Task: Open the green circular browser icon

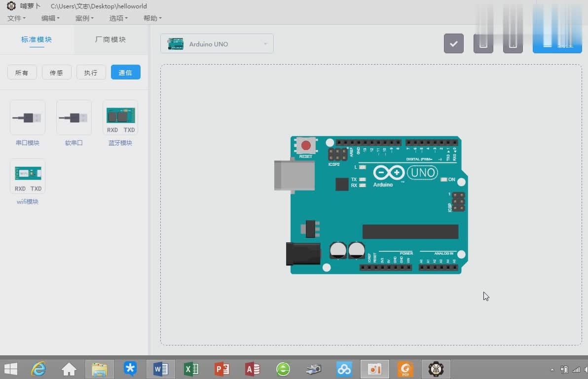Action: click(283, 369)
